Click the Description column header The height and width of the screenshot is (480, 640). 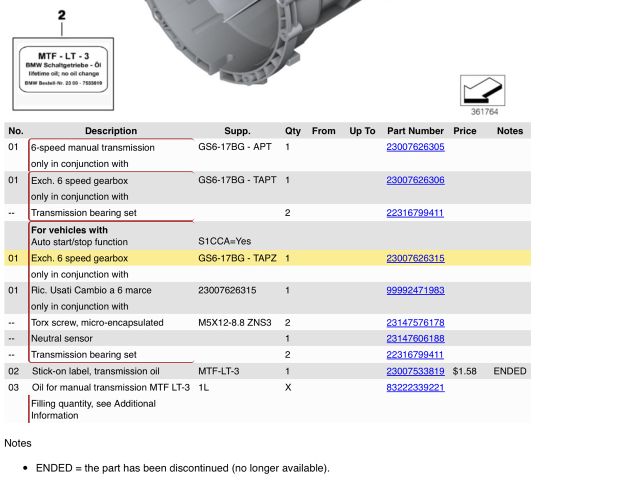[111, 131]
